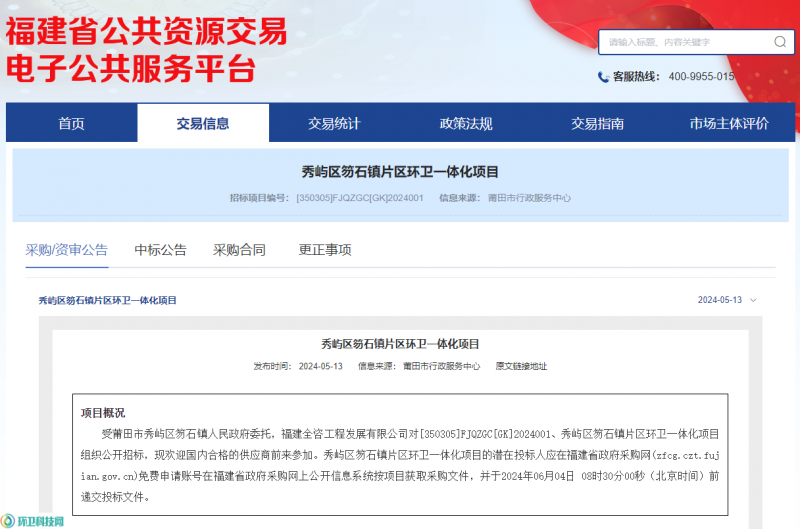The height and width of the screenshot is (529, 800).
Task: Click the hotline number 400-9955-015
Action: pos(701,77)
